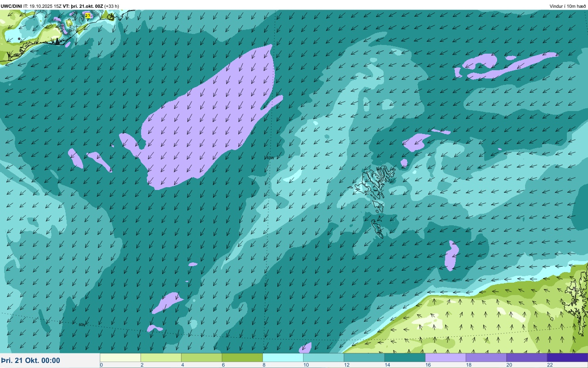Viewport: 588px width, 368px height.
Task: Click the 'Þri. 21 Okt. 00:00' date label
Action: click(30, 361)
